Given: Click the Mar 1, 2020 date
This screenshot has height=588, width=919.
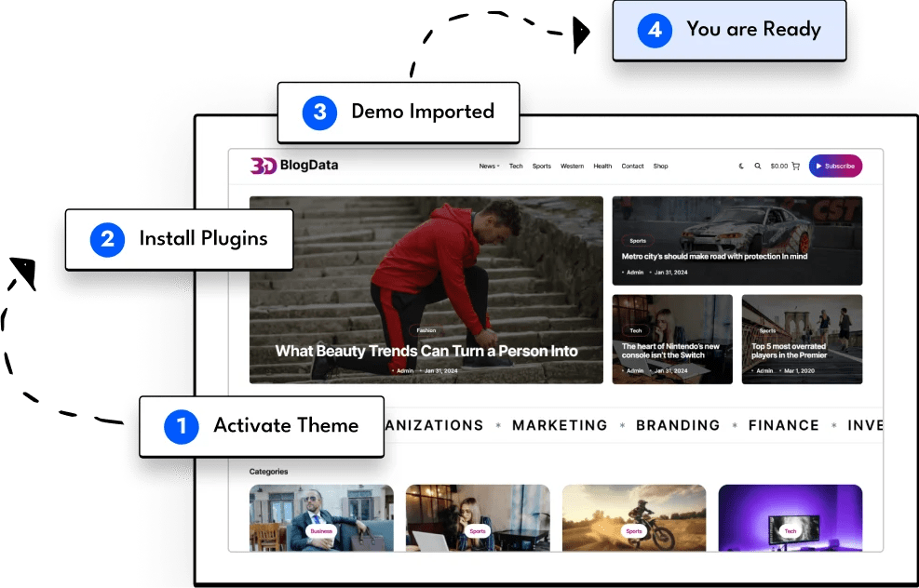Looking at the screenshot, I should (799, 370).
